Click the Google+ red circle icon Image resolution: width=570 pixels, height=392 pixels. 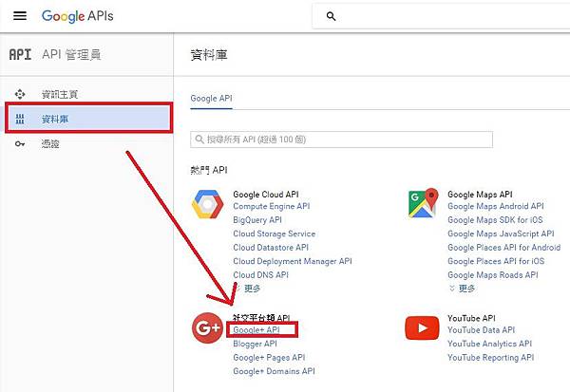pos(207,327)
